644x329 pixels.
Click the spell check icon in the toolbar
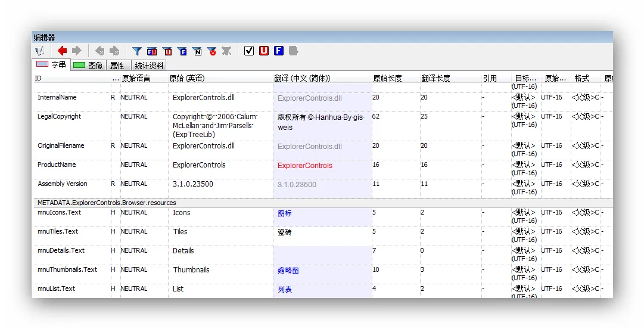(40, 51)
